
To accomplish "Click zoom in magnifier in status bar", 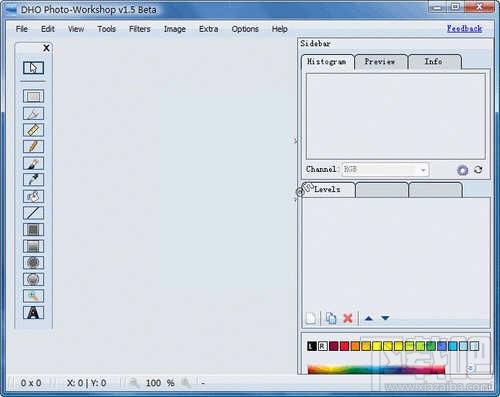I will pos(185,383).
